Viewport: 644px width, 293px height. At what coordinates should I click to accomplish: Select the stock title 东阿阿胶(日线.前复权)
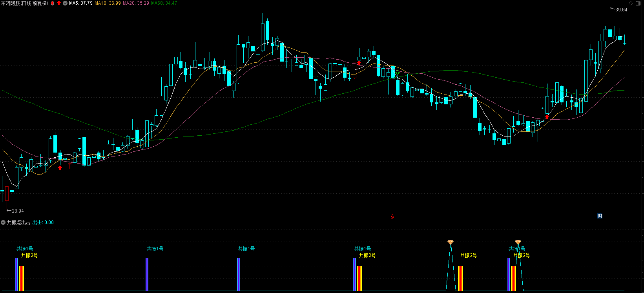(x=25, y=3)
